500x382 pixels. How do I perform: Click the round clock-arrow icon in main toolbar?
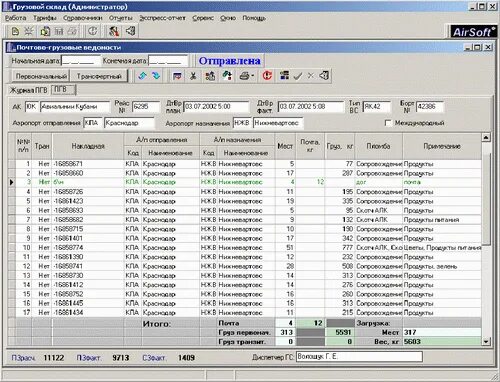[x=92, y=31]
